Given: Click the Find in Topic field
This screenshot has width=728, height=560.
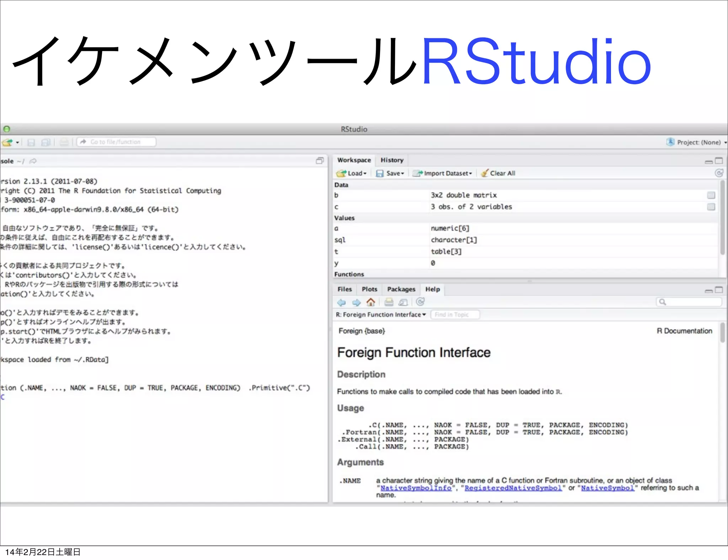Looking at the screenshot, I should (455, 315).
